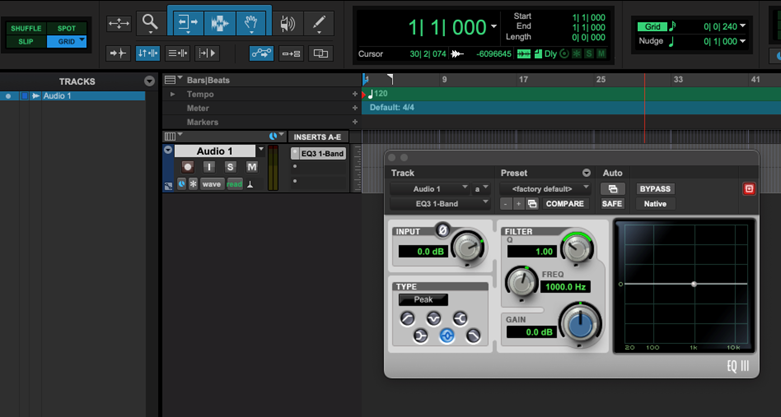The width and height of the screenshot is (781, 417).
Task: Toggle input monitoring on Audio 1
Action: click(209, 167)
